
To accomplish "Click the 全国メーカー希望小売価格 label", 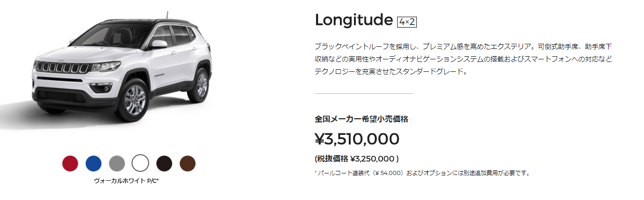I will (361, 119).
